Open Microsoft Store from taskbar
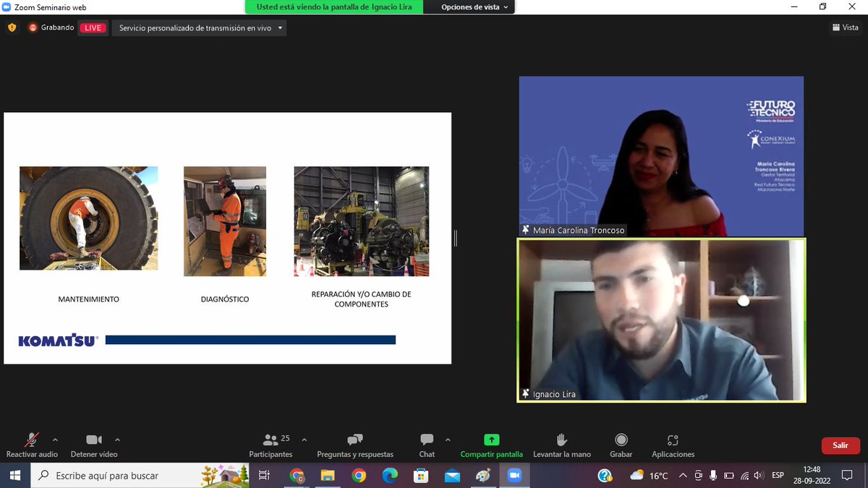This screenshot has width=868, height=488. click(x=421, y=475)
